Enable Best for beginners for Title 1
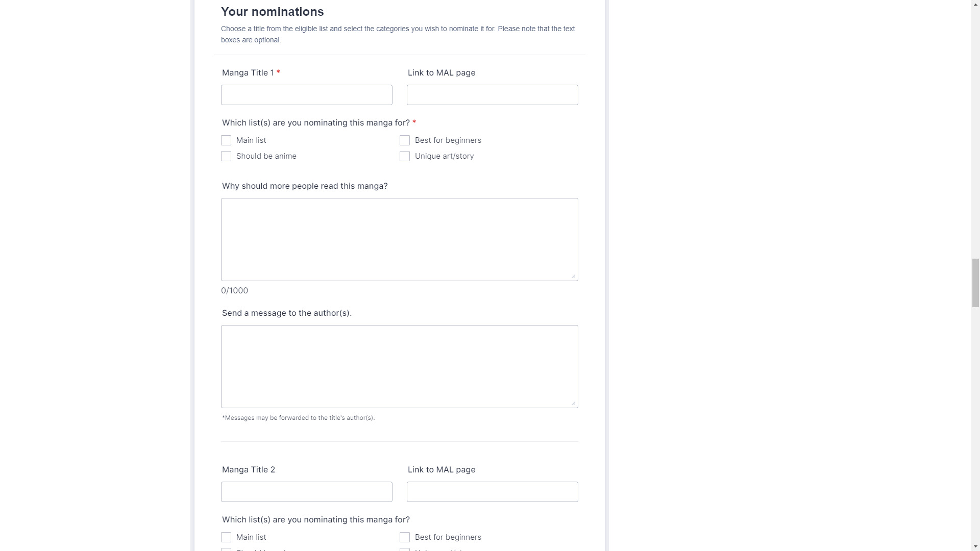The image size is (980, 551). coord(405,140)
